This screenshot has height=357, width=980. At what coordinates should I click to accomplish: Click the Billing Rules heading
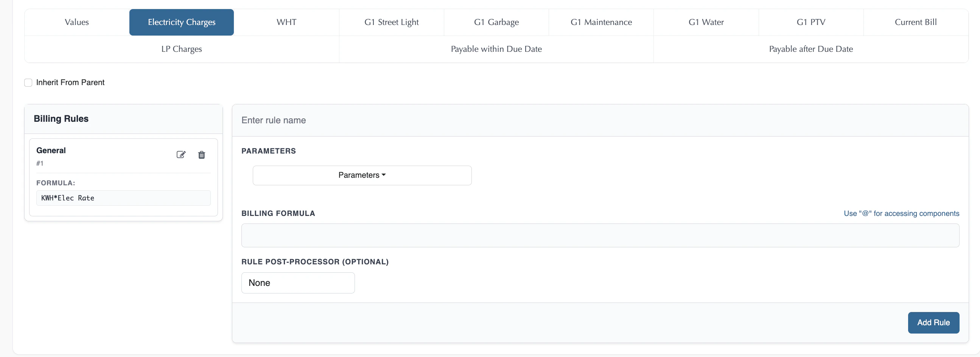click(x=61, y=119)
